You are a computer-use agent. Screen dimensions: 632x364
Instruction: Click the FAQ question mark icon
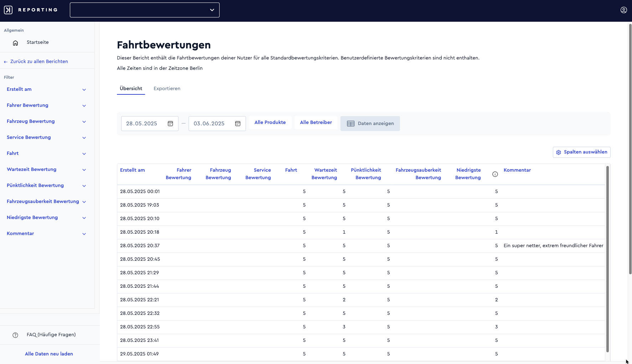15,335
